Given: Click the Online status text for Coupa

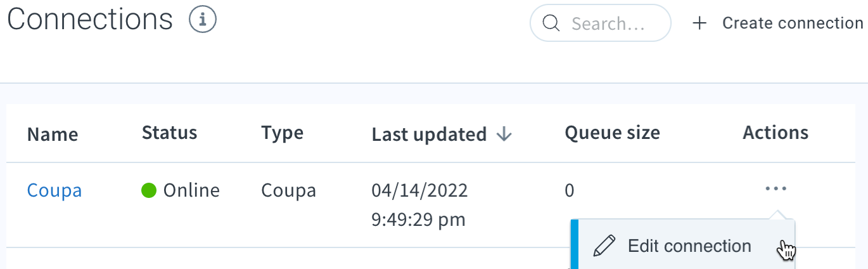Looking at the screenshot, I should pos(191,190).
